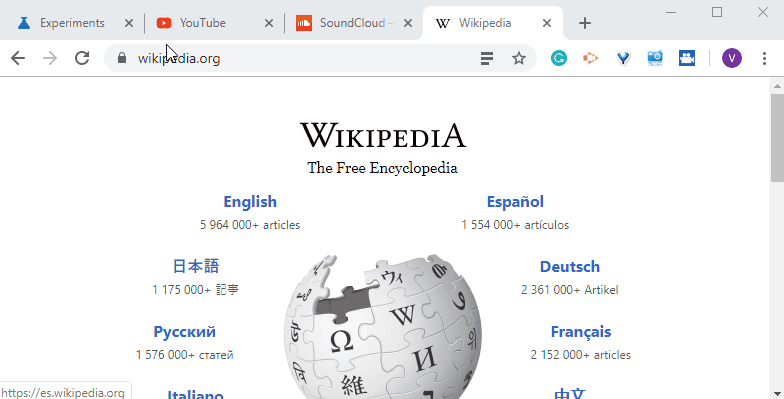Image resolution: width=784 pixels, height=399 pixels.
Task: Open the 日本語 Wikipedia link
Action: click(196, 266)
